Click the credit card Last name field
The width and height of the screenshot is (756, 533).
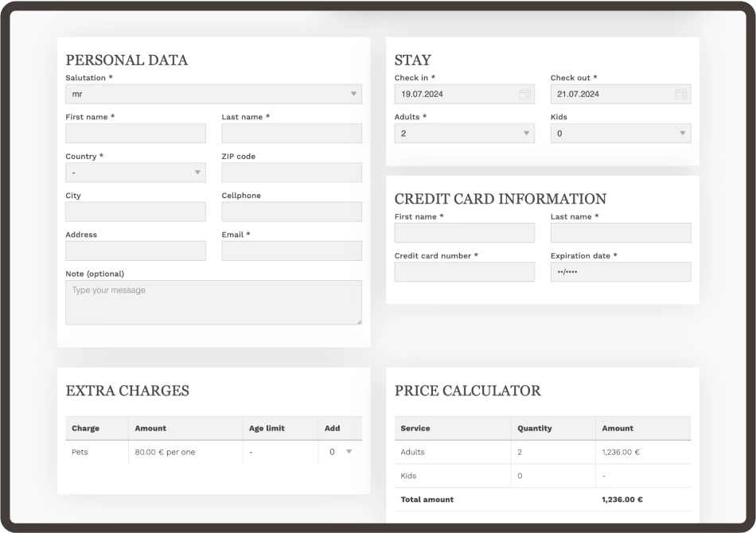click(x=621, y=233)
